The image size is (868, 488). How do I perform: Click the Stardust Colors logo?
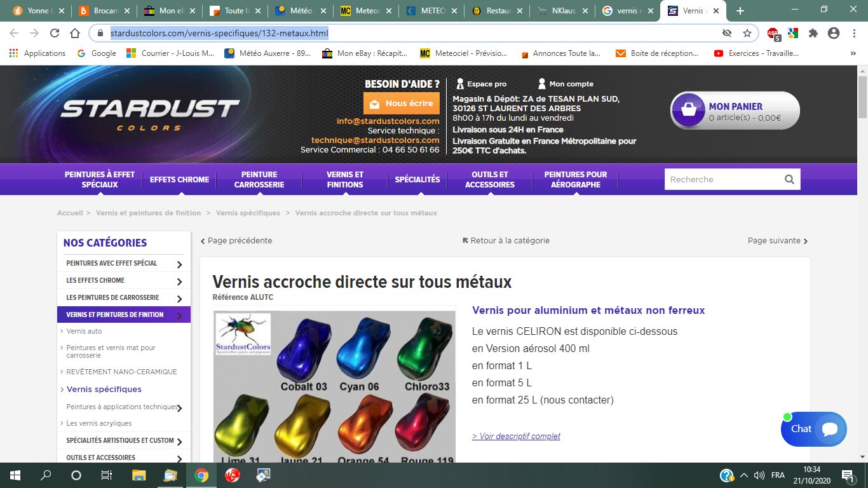(149, 114)
